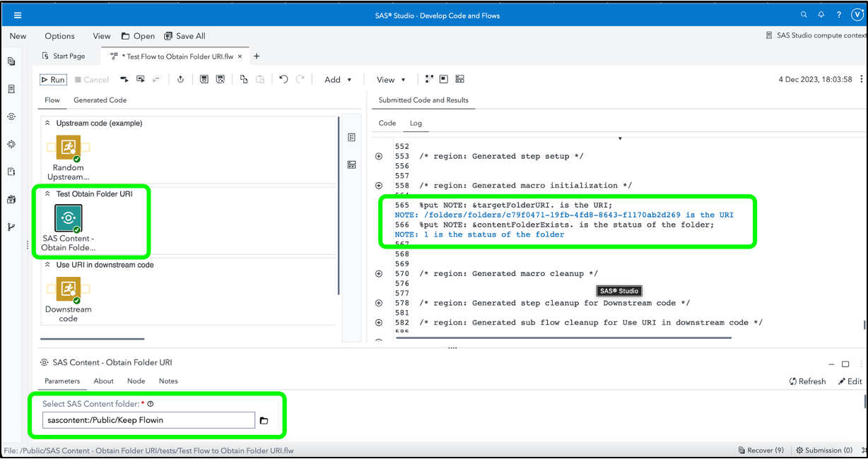Open the Add dropdown
The height and width of the screenshot is (459, 868).
[338, 80]
